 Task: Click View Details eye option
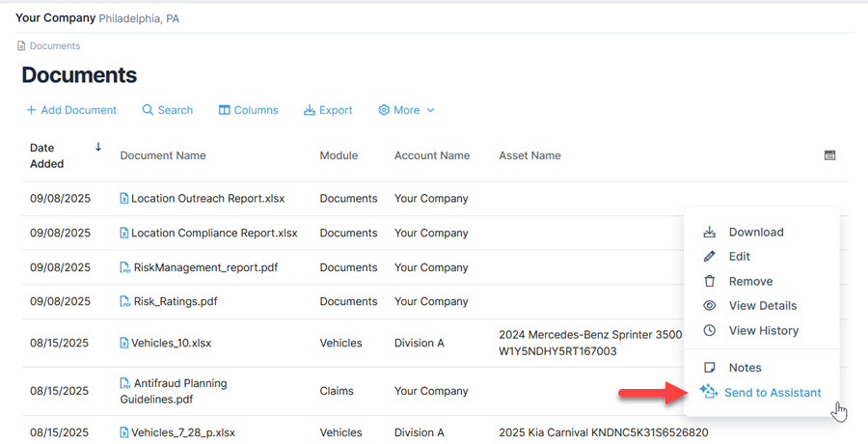point(762,306)
